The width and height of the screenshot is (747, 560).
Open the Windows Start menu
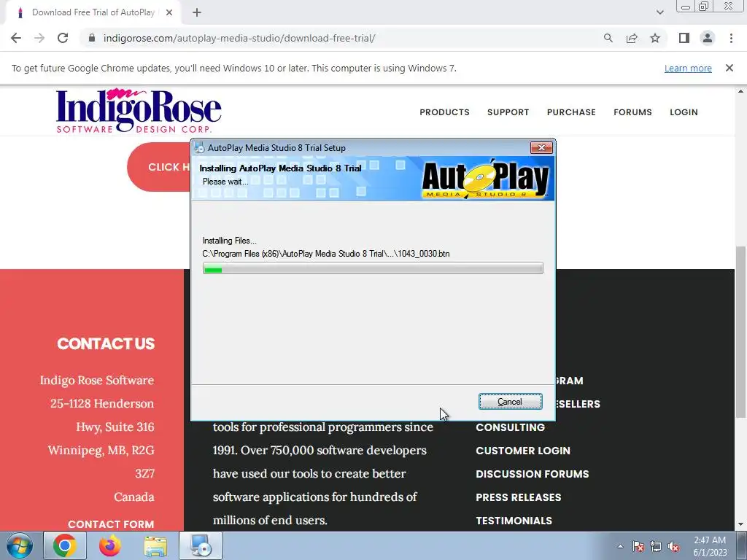click(19, 545)
